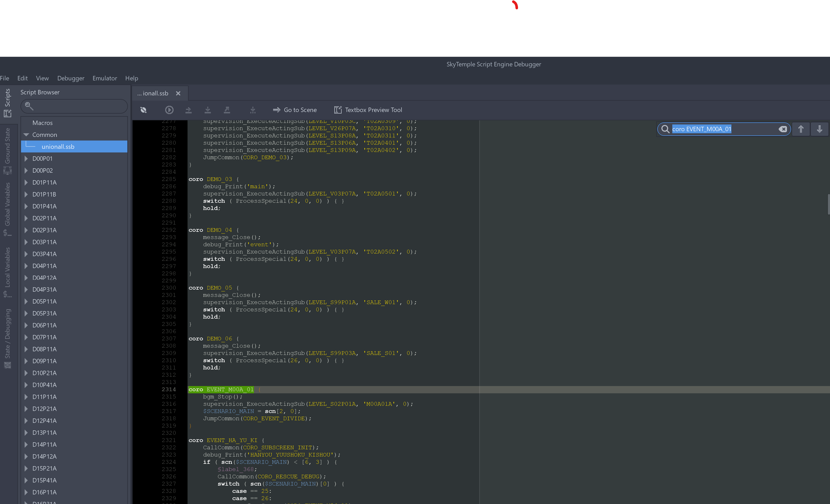Expand the D01P11A tree node
The width and height of the screenshot is (830, 504).
26,183
